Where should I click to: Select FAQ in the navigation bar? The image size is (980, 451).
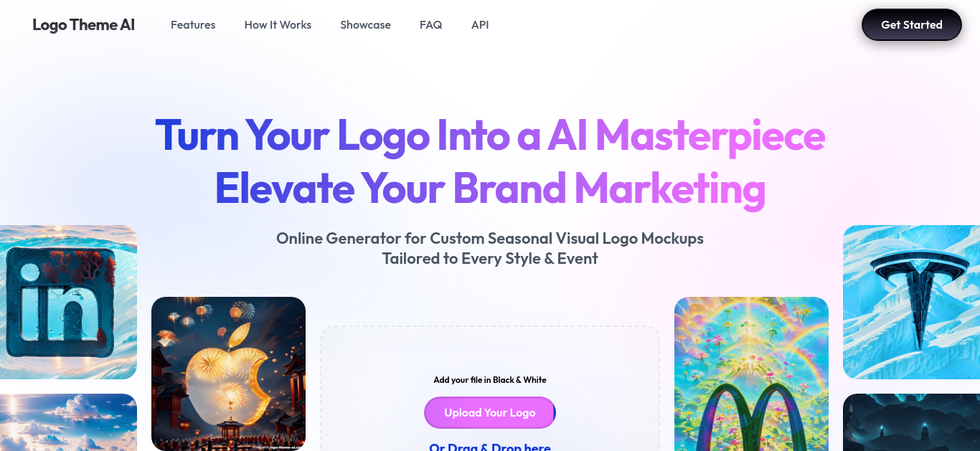(x=430, y=24)
